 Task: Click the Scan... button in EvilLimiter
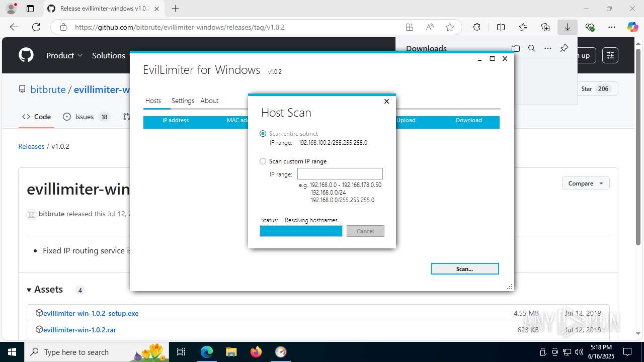tap(465, 269)
